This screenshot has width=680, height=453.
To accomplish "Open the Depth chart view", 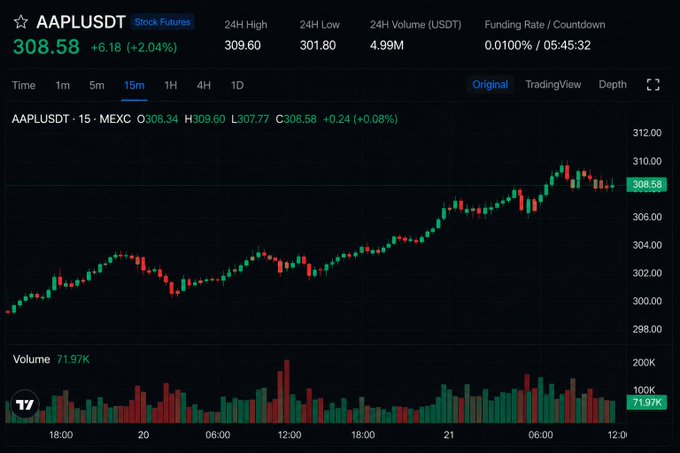I will [x=612, y=85].
